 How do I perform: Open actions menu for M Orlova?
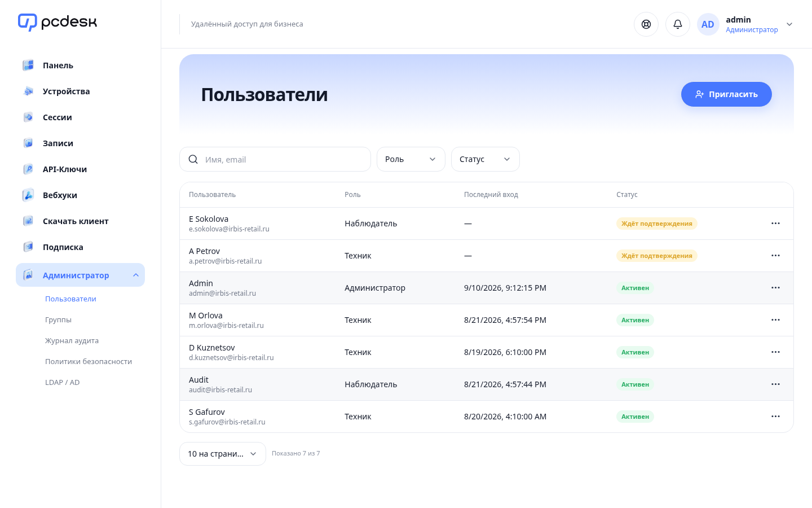coord(775,320)
